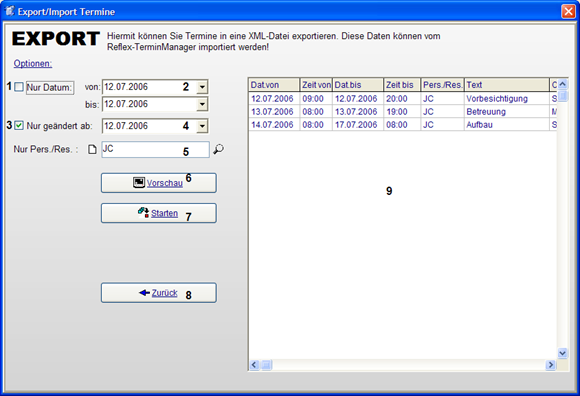Click the horizontal scroll right arrow
This screenshot has height=396, width=580.
[550, 365]
